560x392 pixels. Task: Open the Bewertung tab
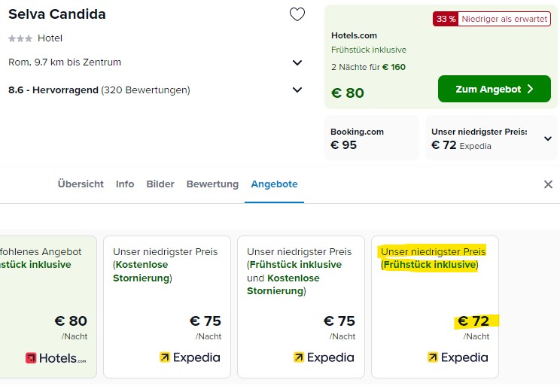pos(212,184)
